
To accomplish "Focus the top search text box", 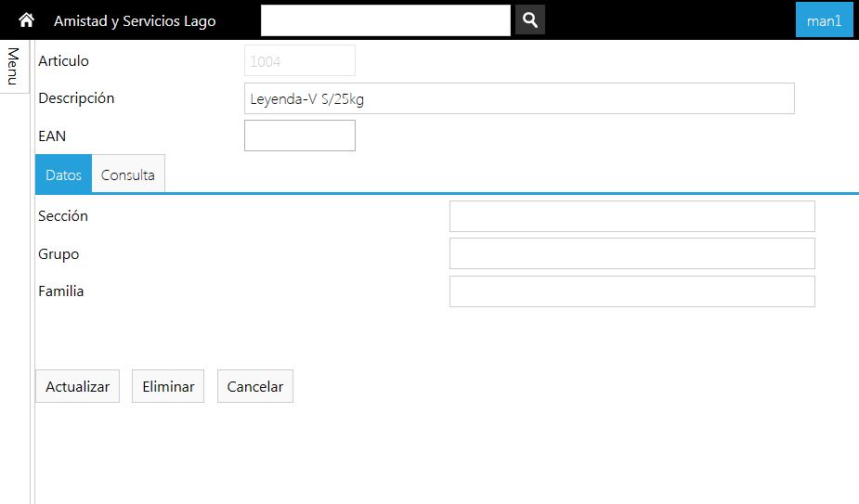I will (385, 20).
